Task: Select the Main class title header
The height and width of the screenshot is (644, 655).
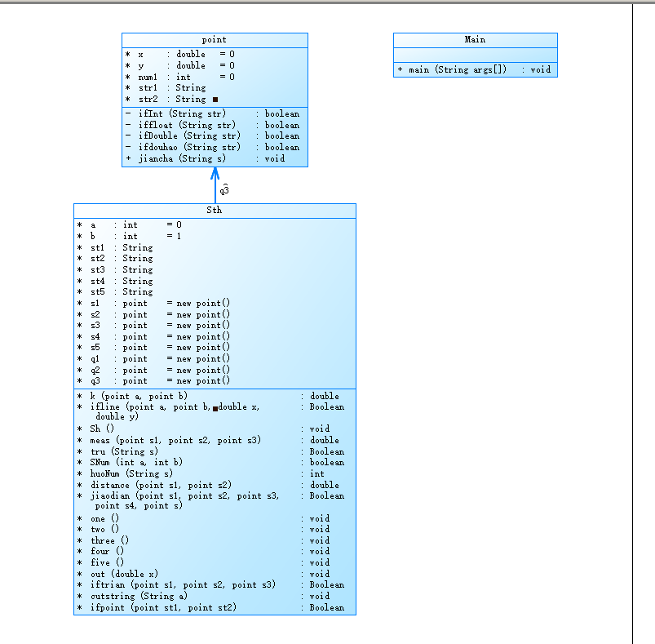Action: coord(476,40)
